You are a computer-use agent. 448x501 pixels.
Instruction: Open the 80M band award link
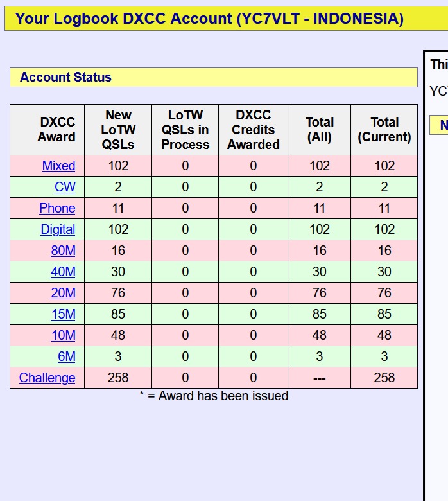point(63,251)
